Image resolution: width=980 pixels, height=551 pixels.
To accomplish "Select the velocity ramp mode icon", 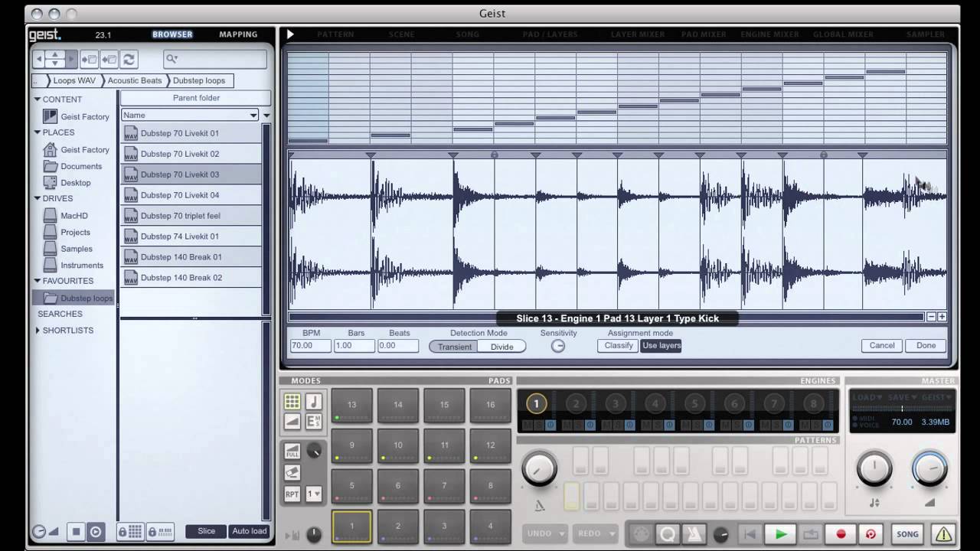I will click(292, 421).
